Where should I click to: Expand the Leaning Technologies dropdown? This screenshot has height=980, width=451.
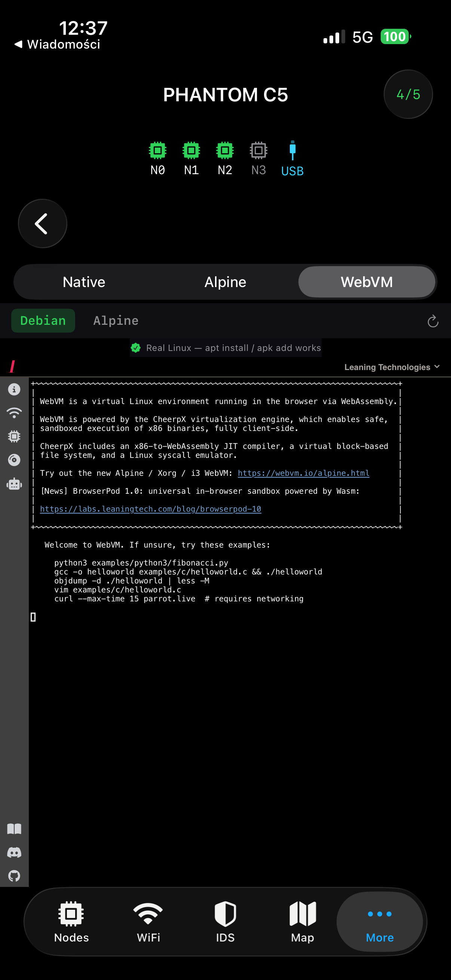tap(392, 367)
